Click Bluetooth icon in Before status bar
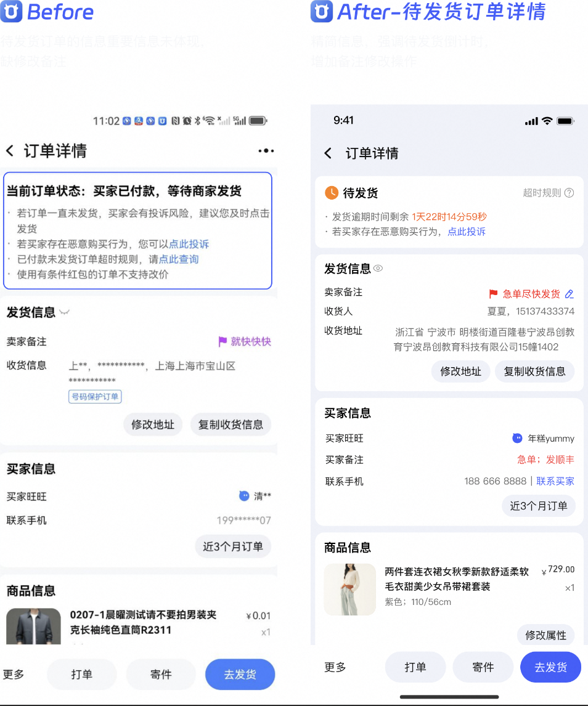Viewport: 588px width, 706px height. click(x=197, y=121)
